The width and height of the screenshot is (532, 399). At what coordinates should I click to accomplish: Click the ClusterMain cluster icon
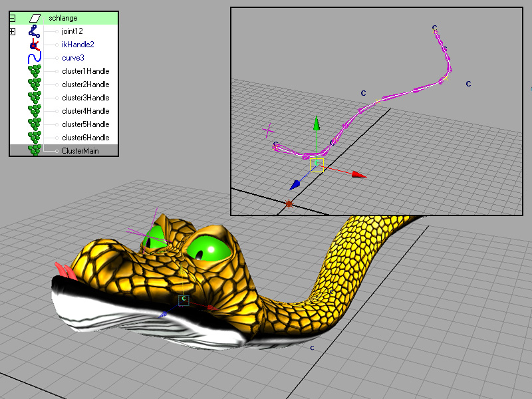pos(35,150)
